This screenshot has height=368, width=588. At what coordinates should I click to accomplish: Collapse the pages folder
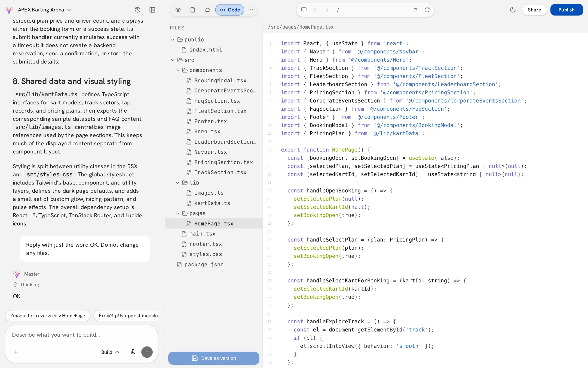pos(177,213)
